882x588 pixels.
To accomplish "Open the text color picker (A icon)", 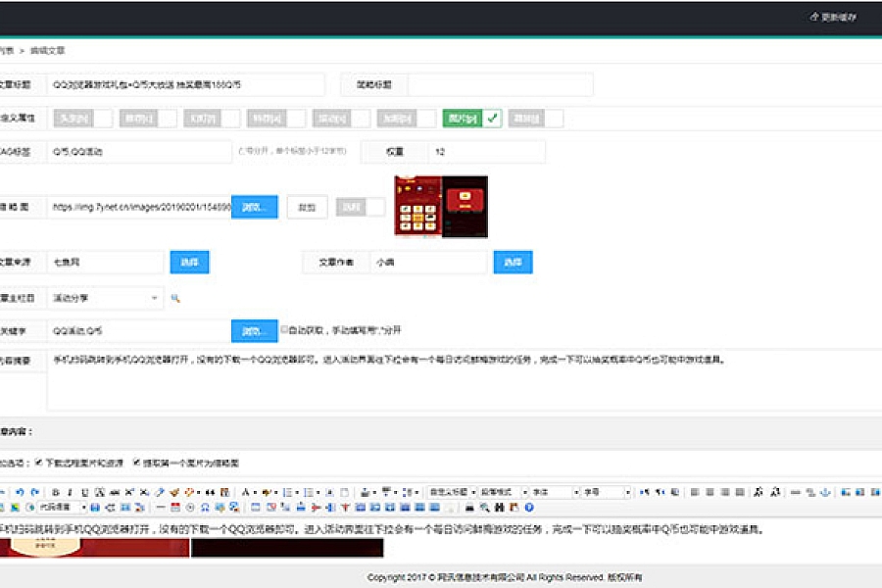I will click(x=245, y=492).
